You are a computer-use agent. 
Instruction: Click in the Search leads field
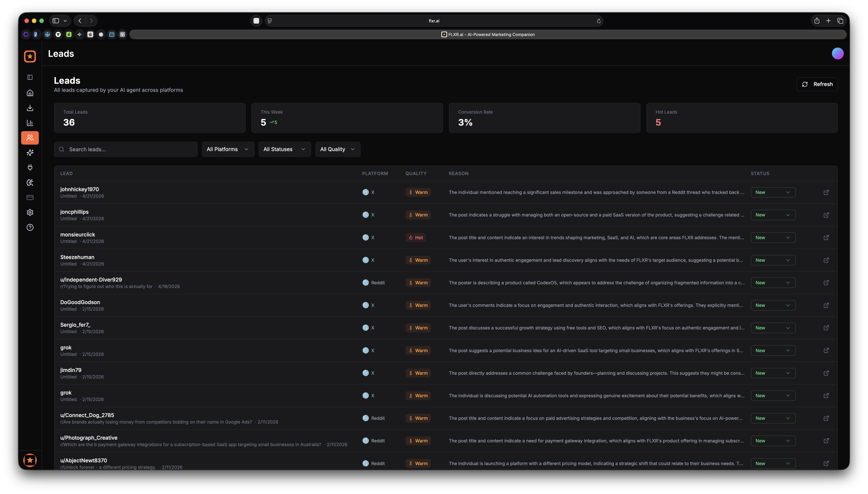pos(126,149)
